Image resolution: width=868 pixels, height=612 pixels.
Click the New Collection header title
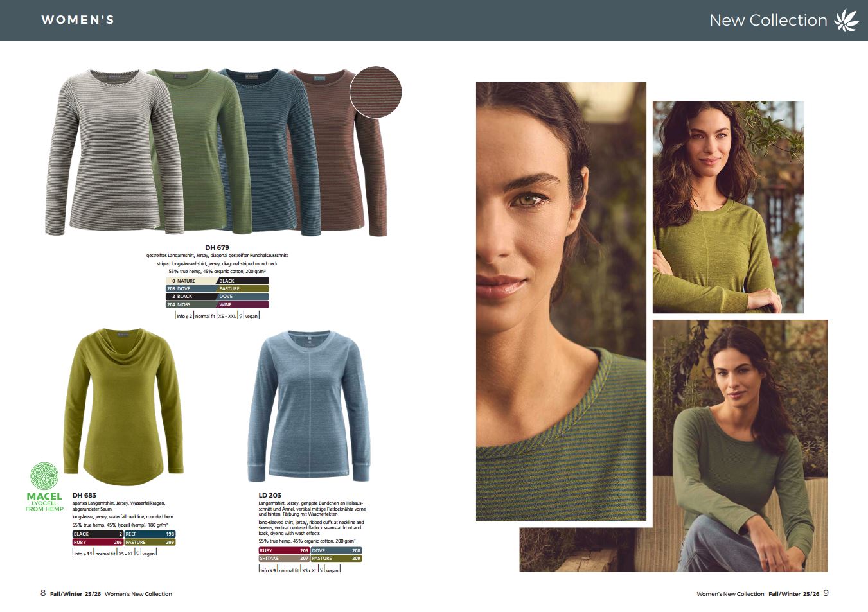tap(768, 21)
